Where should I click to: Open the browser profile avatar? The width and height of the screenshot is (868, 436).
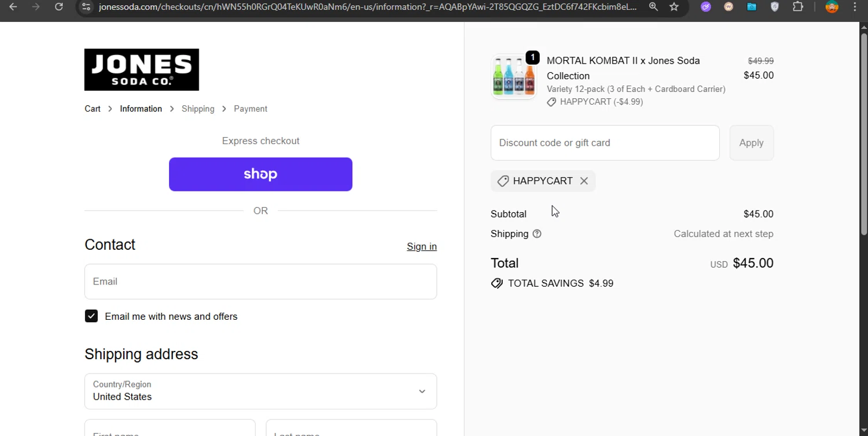(x=832, y=7)
